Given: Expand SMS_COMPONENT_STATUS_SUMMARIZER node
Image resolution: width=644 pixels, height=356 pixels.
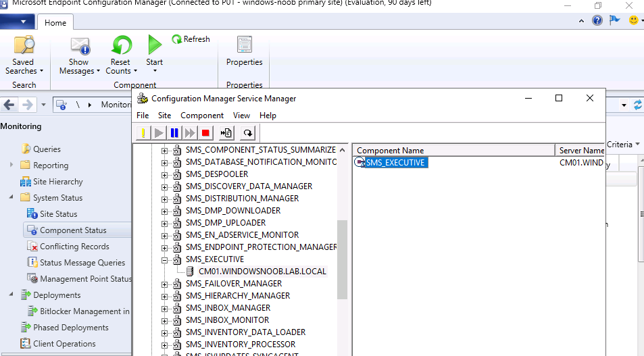Looking at the screenshot, I should [164, 151].
